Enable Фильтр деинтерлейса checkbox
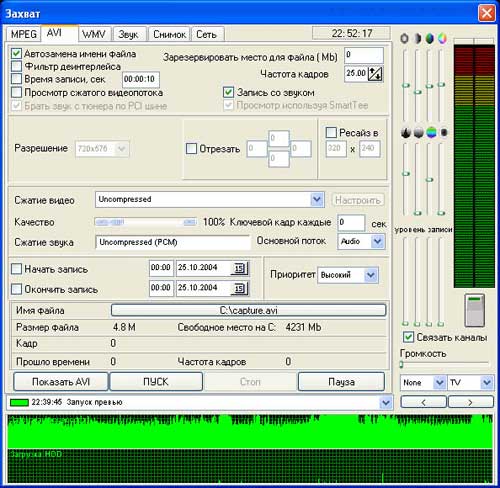The height and width of the screenshot is (488, 500). 16,66
